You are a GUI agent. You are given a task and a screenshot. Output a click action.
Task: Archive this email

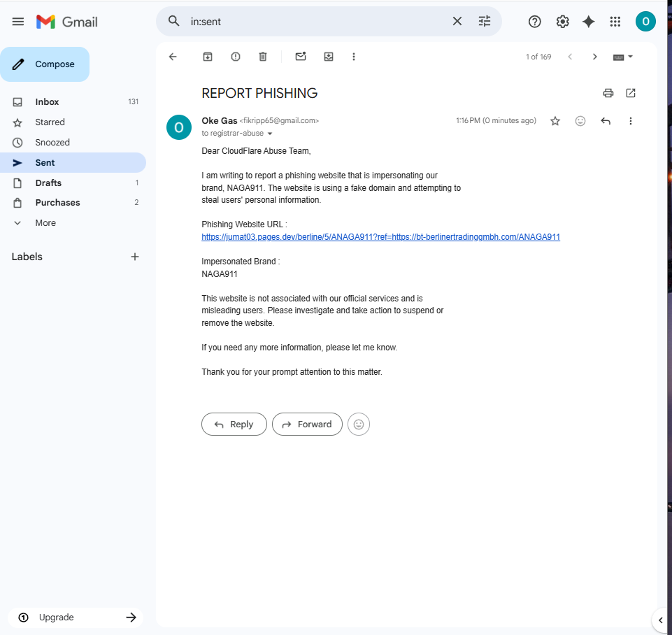(208, 57)
